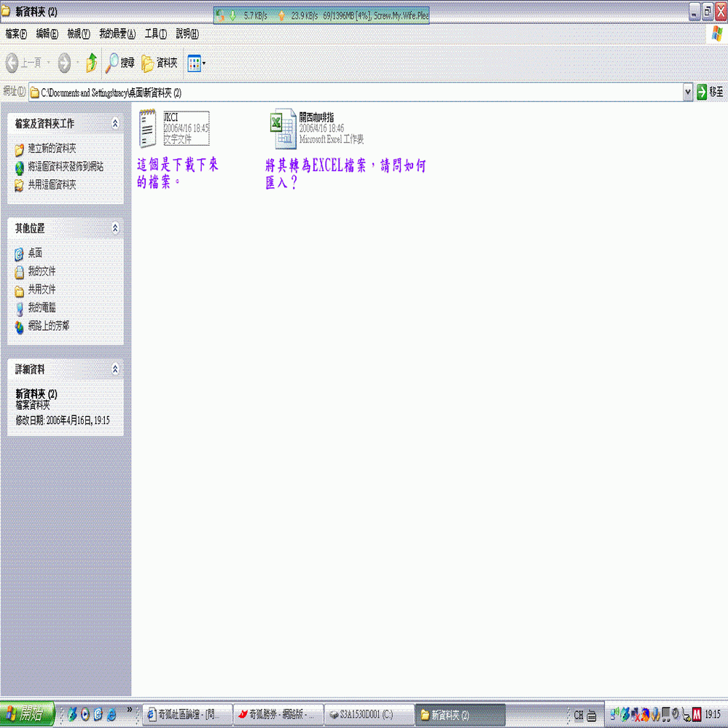Click the Forward arrow toolbar button
This screenshot has width=728, height=728.
pyautogui.click(x=64, y=63)
